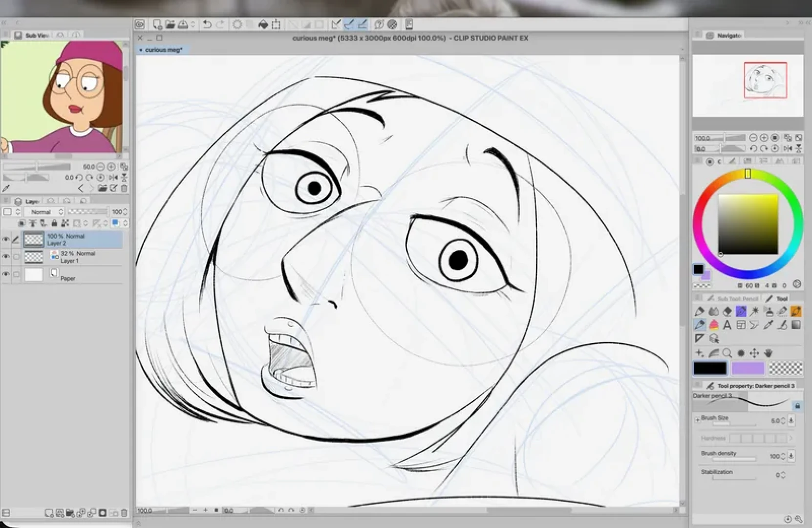Hide the Paper layer eye icon
Image resolution: width=812 pixels, height=528 pixels.
(x=6, y=274)
